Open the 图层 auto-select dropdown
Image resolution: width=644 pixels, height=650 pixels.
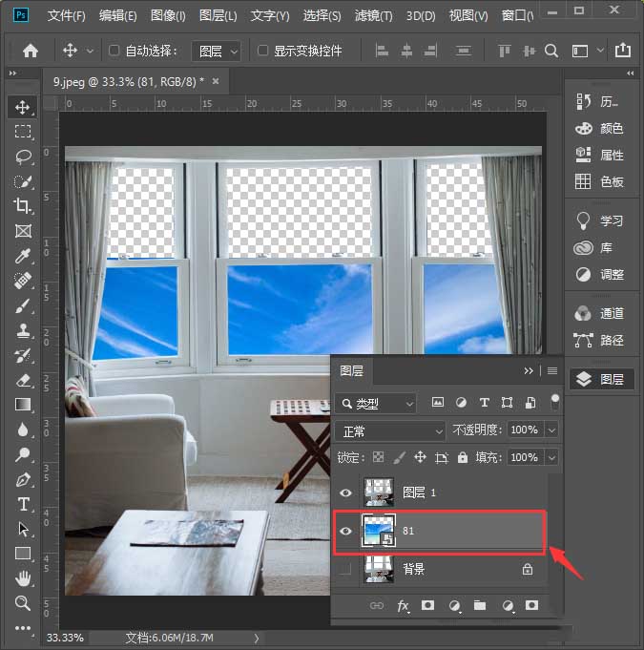[216, 52]
